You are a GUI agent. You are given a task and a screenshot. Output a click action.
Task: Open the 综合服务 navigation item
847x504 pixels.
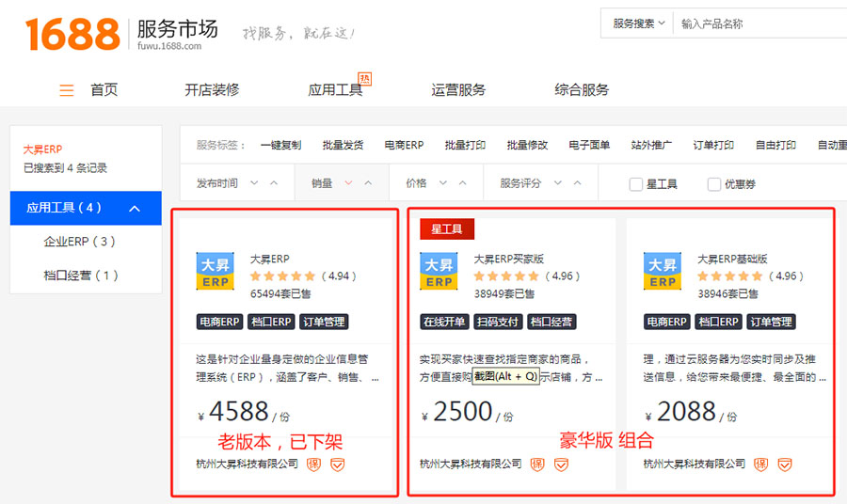pyautogui.click(x=582, y=89)
